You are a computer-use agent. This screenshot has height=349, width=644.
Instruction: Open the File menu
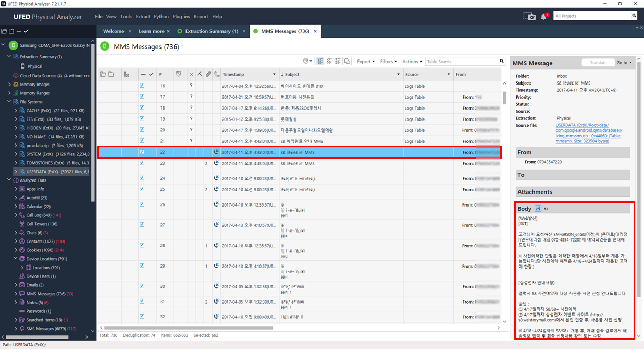[99, 17]
